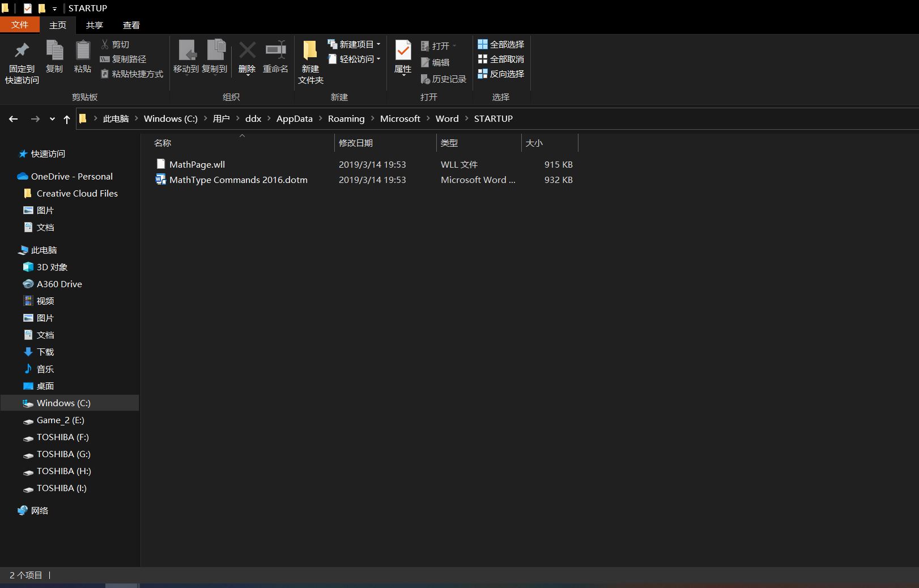Go up one folder level
Screen dimensions: 919x588
pyautogui.click(x=67, y=119)
